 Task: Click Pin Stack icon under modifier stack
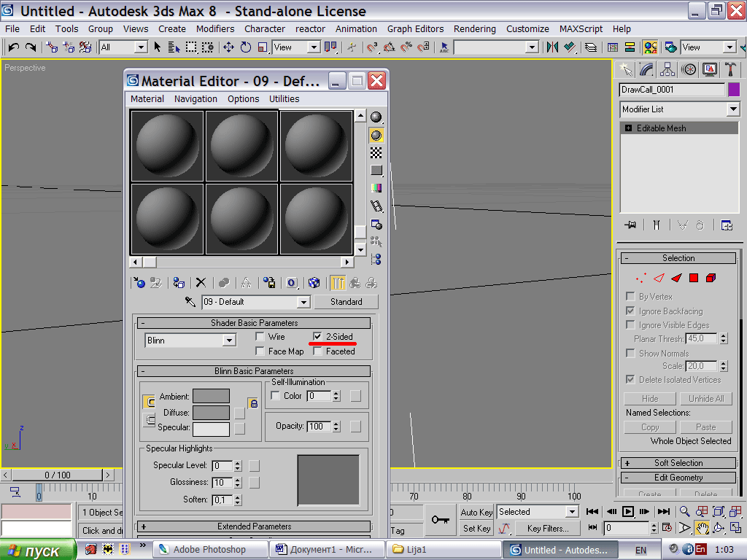coord(630,225)
